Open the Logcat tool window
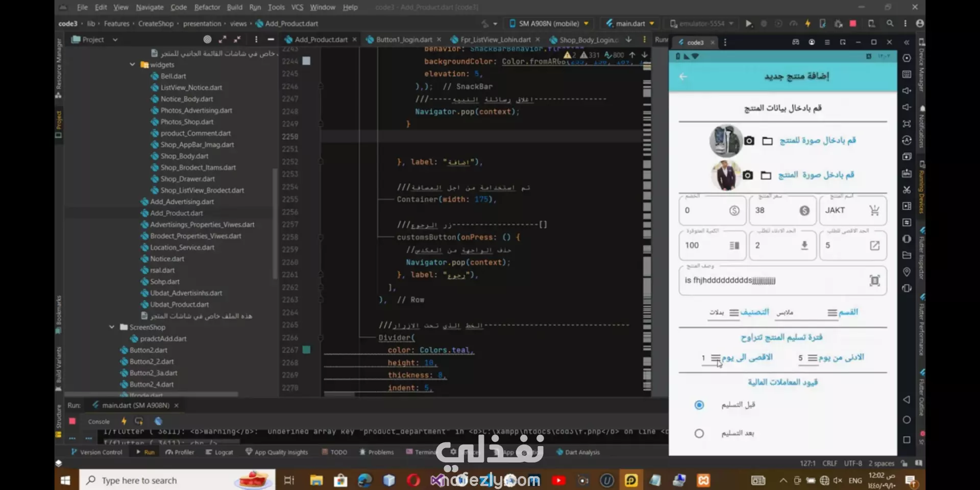 point(219,452)
